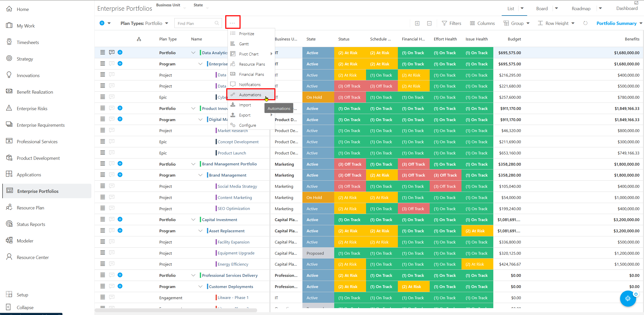Open the Portfolio Summary view dropdown

tap(619, 23)
